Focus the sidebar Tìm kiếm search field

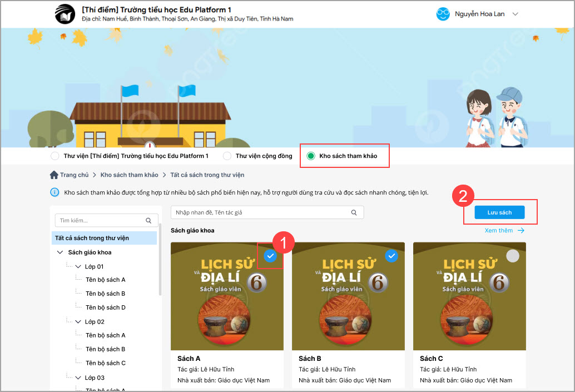click(x=106, y=220)
